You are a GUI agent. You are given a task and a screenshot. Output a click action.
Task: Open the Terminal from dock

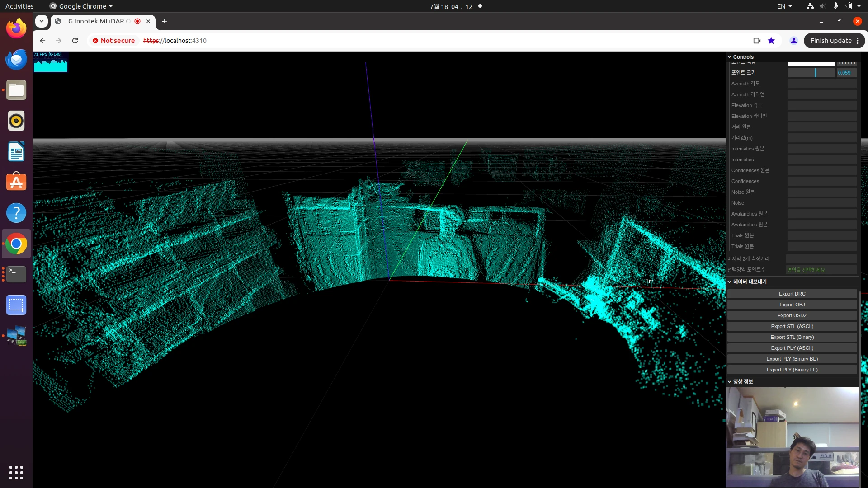16,274
